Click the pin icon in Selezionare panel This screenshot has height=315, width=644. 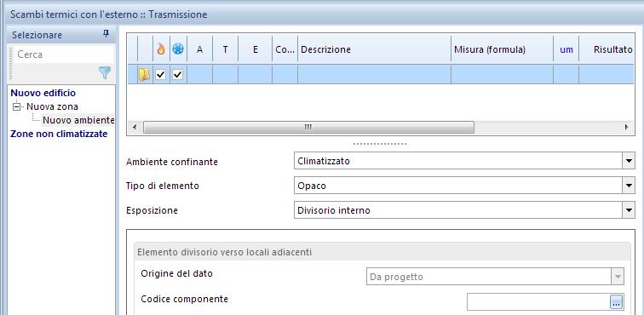tap(106, 34)
